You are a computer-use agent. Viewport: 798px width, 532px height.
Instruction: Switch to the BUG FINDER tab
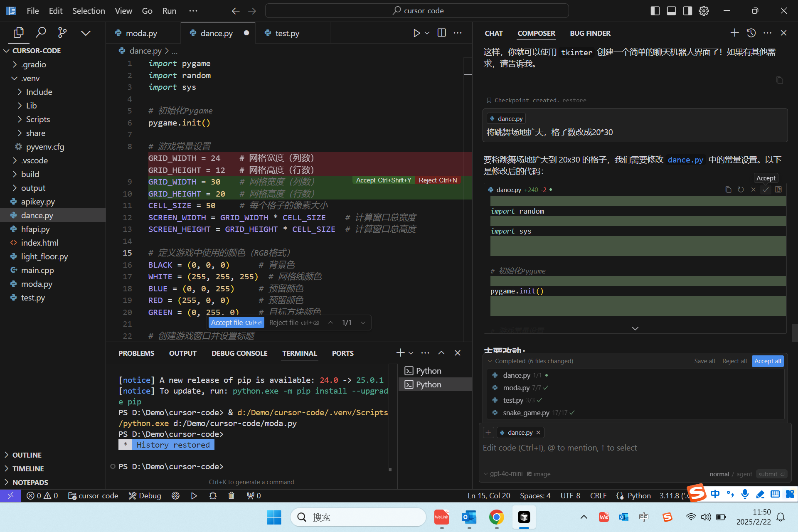coord(590,33)
